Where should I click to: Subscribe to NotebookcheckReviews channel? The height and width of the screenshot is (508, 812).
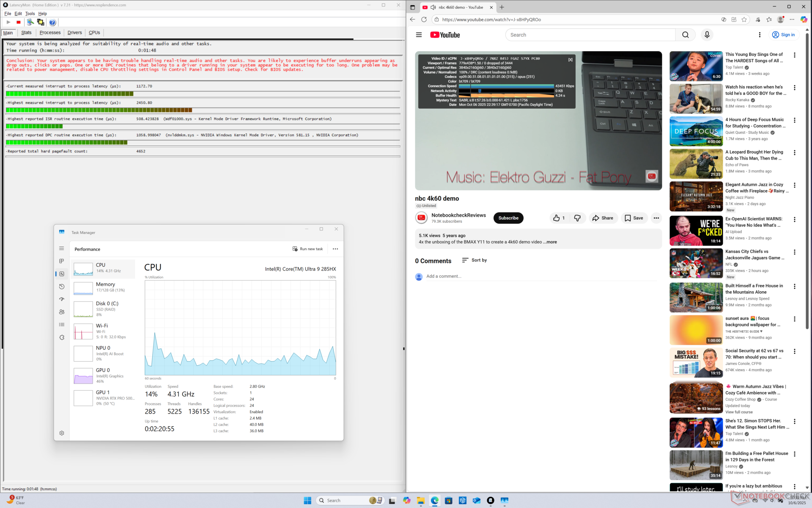click(508, 218)
